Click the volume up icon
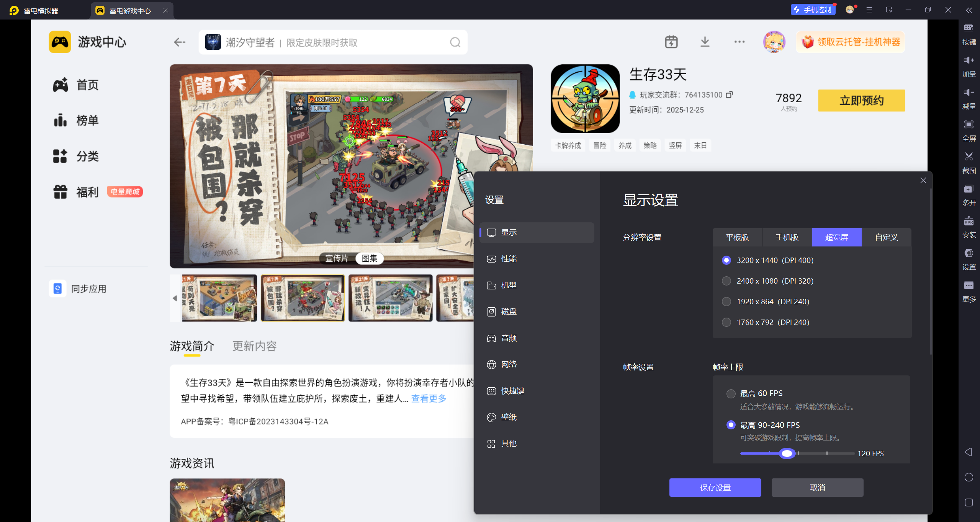980x522 pixels. [x=969, y=60]
